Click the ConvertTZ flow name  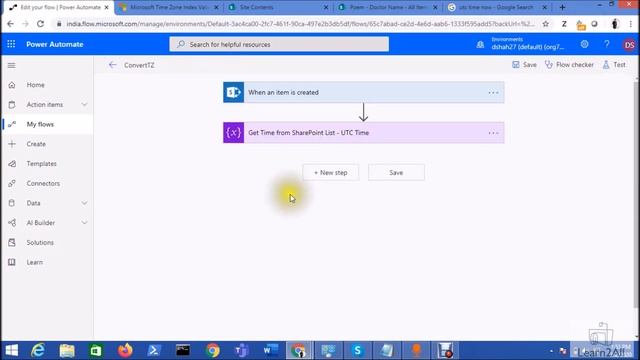coord(139,65)
